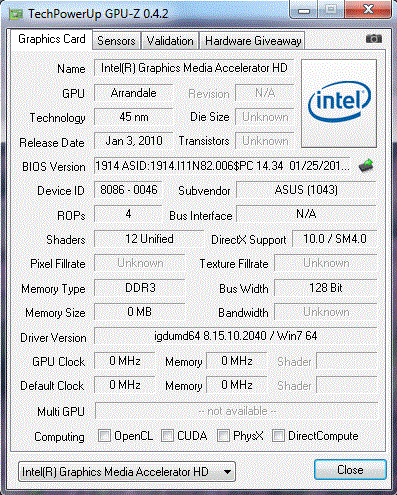Click the Device ID value 8086 - 0046
Image resolution: width=397 pixels, height=495 pixels.
click(128, 190)
